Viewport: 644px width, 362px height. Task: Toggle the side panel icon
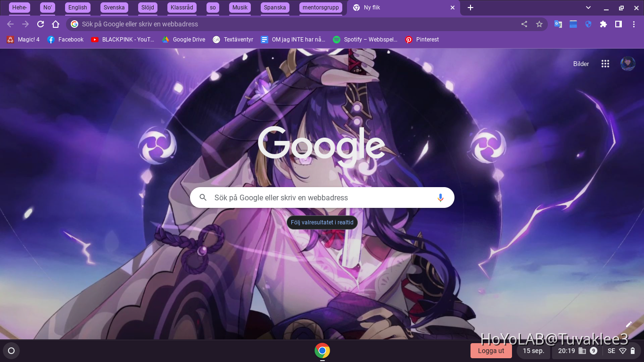(619, 24)
